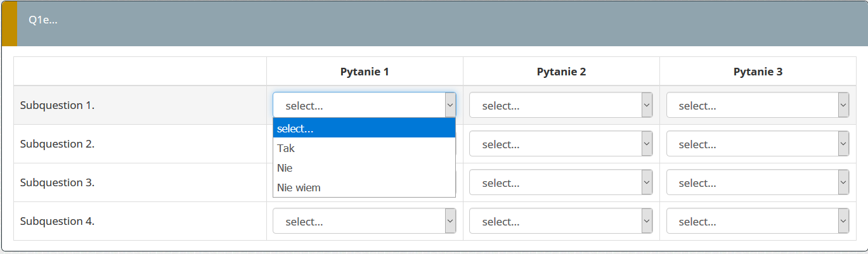
Task: Open Pytanie 3 dropdown for Subquestion 3
Action: pos(757,182)
